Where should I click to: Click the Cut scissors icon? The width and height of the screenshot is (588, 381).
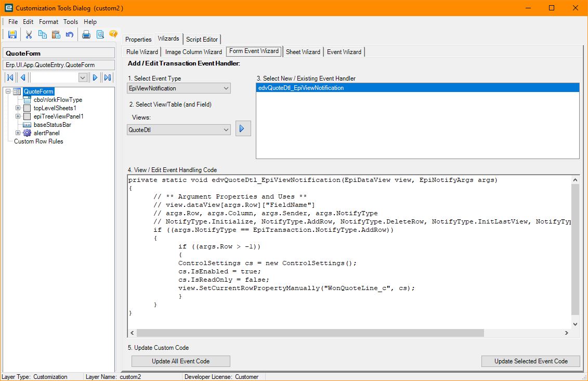[x=29, y=35]
